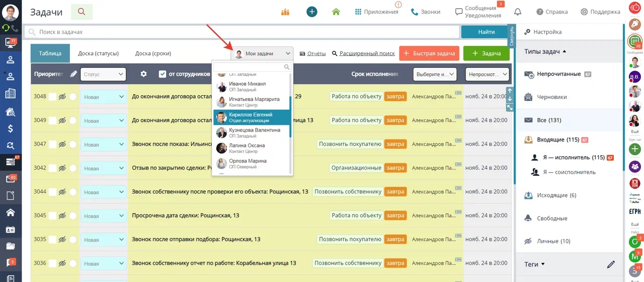Viewport: 644px width, 282px height.
Task: Open the Статус filter dropdown in header
Action: pos(103,74)
